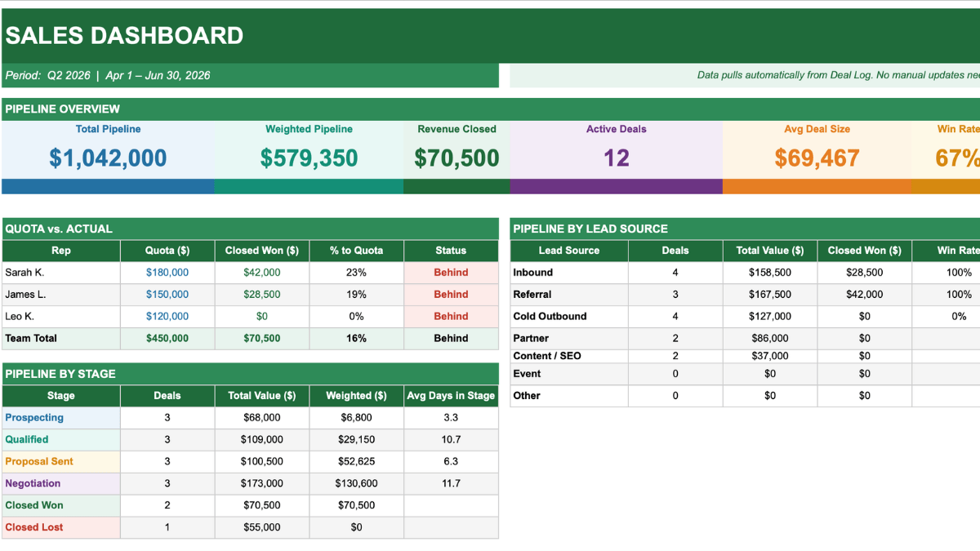Select the Period Q2 2026 header bar
This screenshot has width=980, height=551.
coord(106,75)
